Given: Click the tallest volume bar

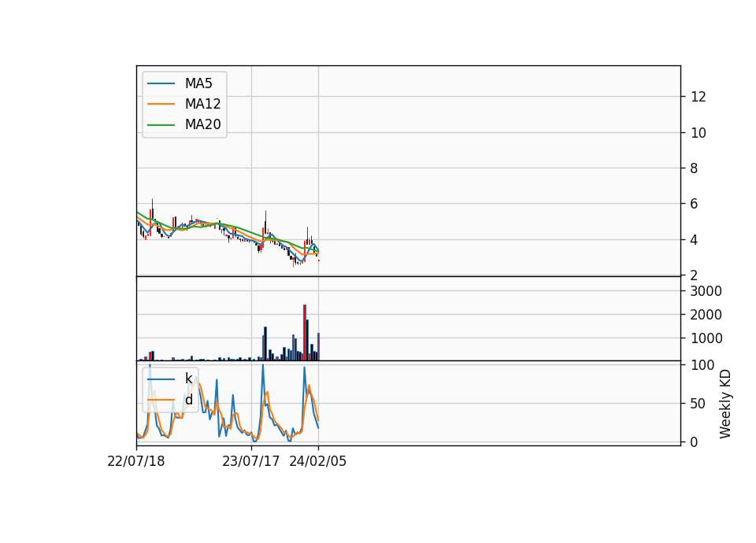Looking at the screenshot, I should 305,332.
